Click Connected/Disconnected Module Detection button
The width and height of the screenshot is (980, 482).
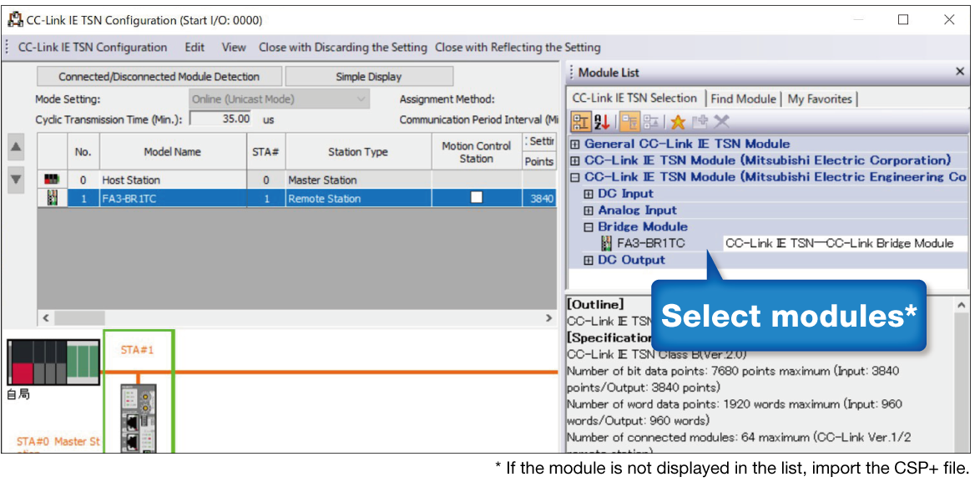point(159,77)
